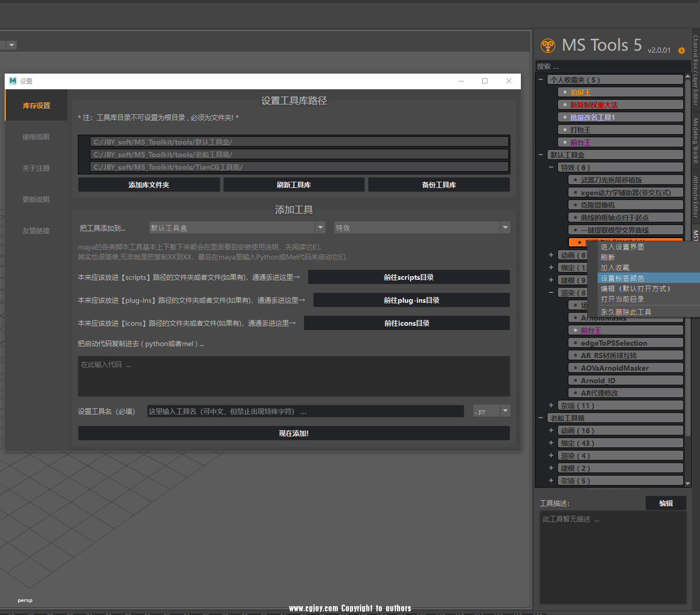This screenshot has height=615, width=700.
Task: Collapse the 老船工具箱 group
Action: pos(541,418)
